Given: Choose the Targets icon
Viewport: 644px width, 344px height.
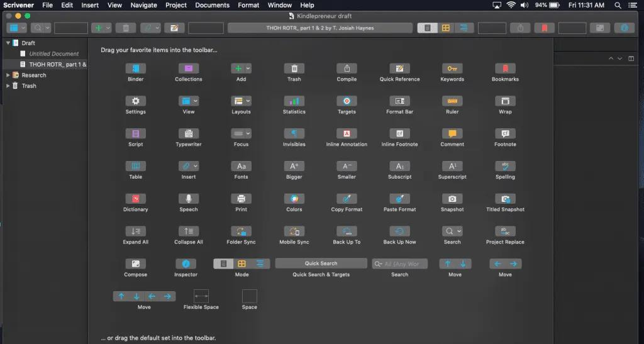Looking at the screenshot, I should pyautogui.click(x=347, y=101).
